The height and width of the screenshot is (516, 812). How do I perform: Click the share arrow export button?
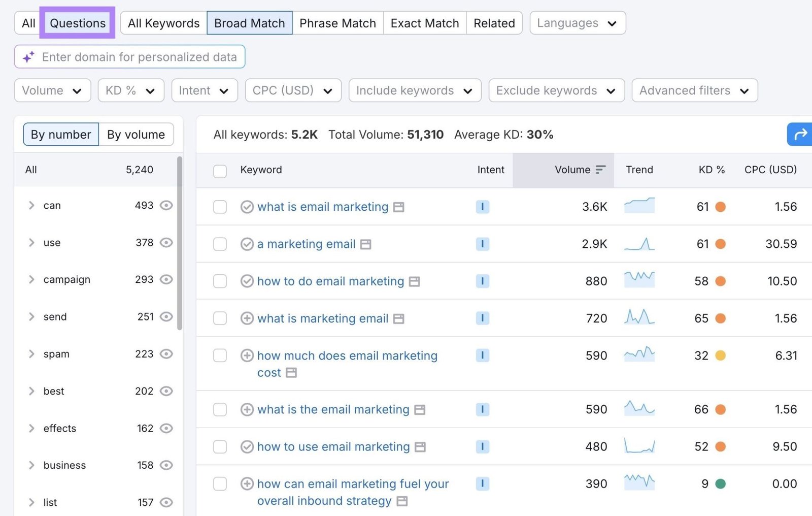point(800,135)
